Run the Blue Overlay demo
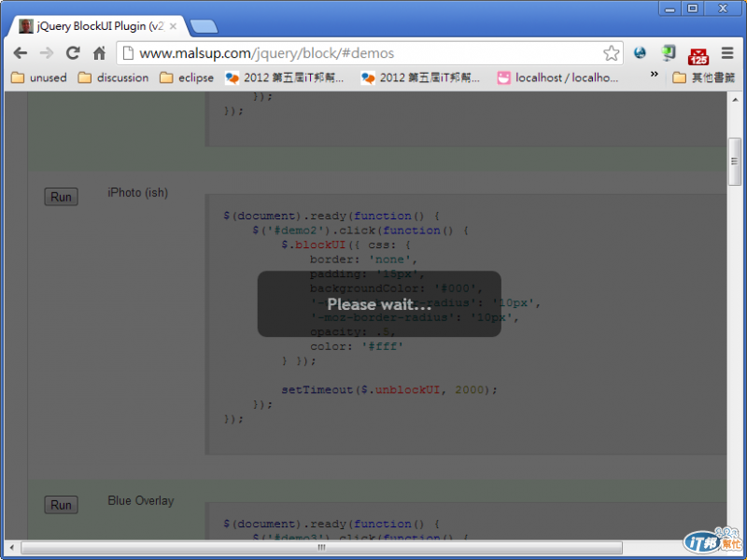747x560 pixels. 61,505
